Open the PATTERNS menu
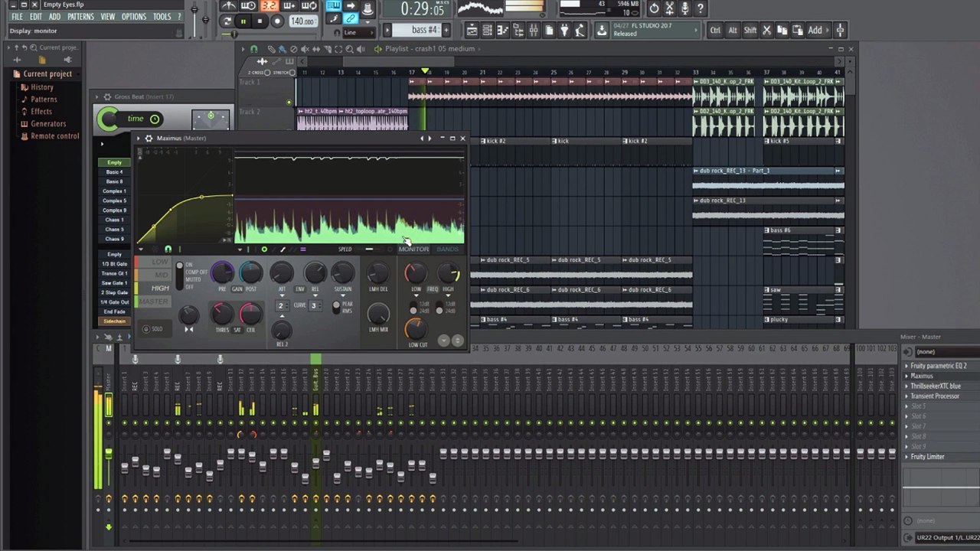This screenshot has width=980, height=551. (80, 17)
